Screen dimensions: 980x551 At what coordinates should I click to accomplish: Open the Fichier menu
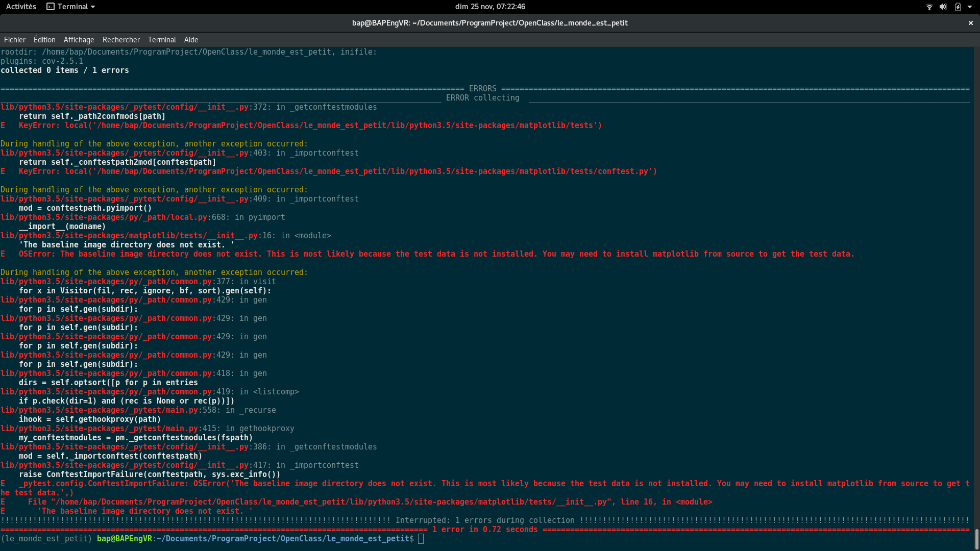(x=14, y=39)
